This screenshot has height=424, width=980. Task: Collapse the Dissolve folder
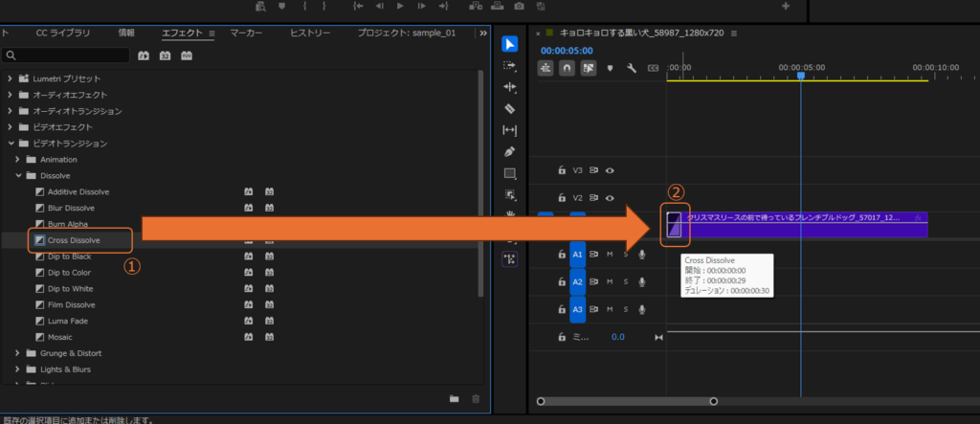pos(18,176)
